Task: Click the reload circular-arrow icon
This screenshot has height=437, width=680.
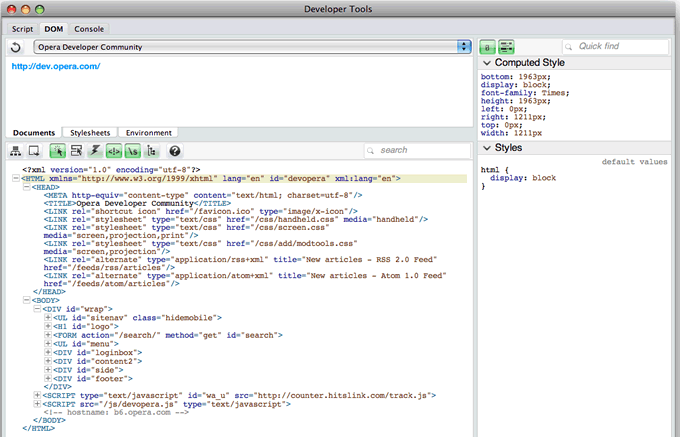Action: (16, 47)
